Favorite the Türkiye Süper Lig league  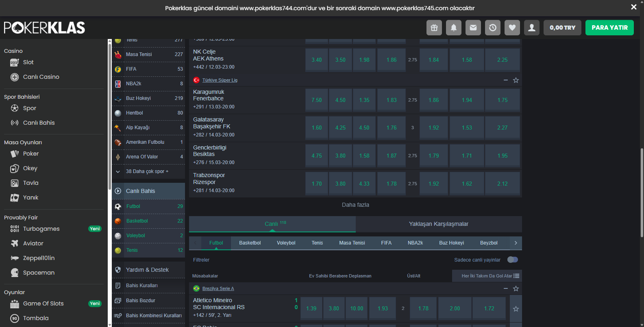click(516, 80)
